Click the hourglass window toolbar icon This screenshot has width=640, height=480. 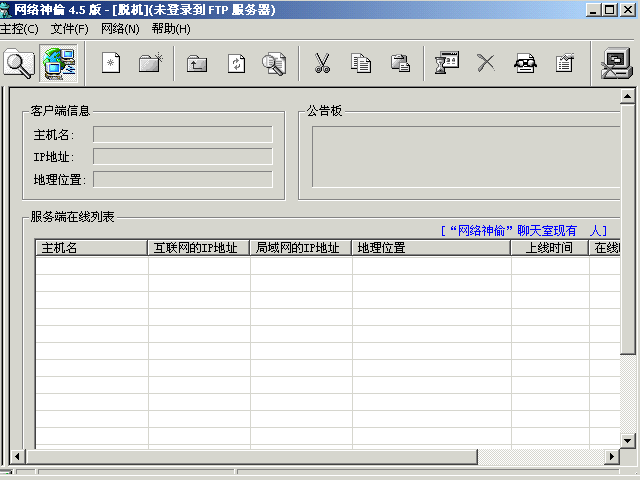coord(446,64)
